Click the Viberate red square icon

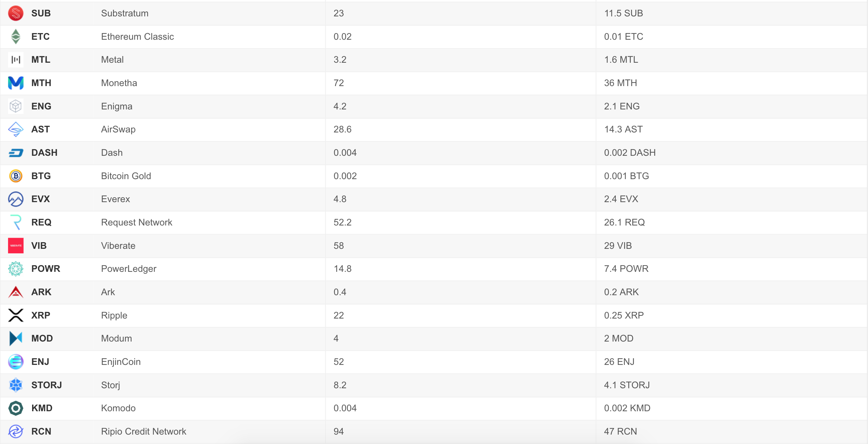[x=16, y=246]
